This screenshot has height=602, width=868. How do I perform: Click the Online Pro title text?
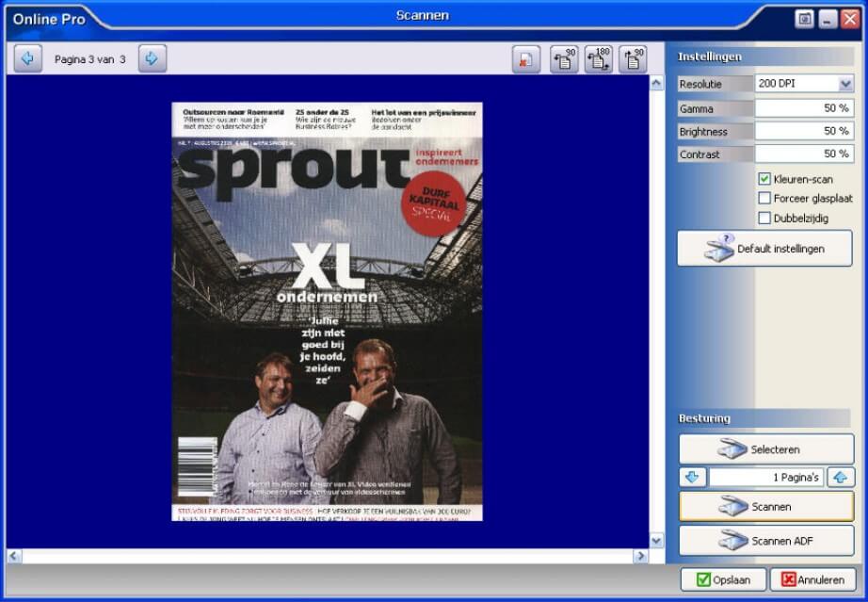(49, 20)
